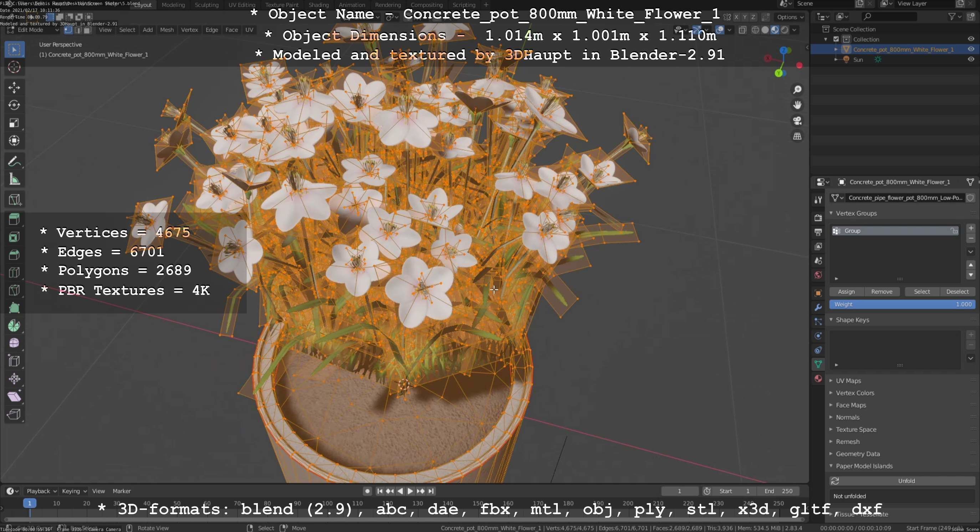Image resolution: width=980 pixels, height=532 pixels.
Task: Enable face select mode
Action: click(x=87, y=30)
